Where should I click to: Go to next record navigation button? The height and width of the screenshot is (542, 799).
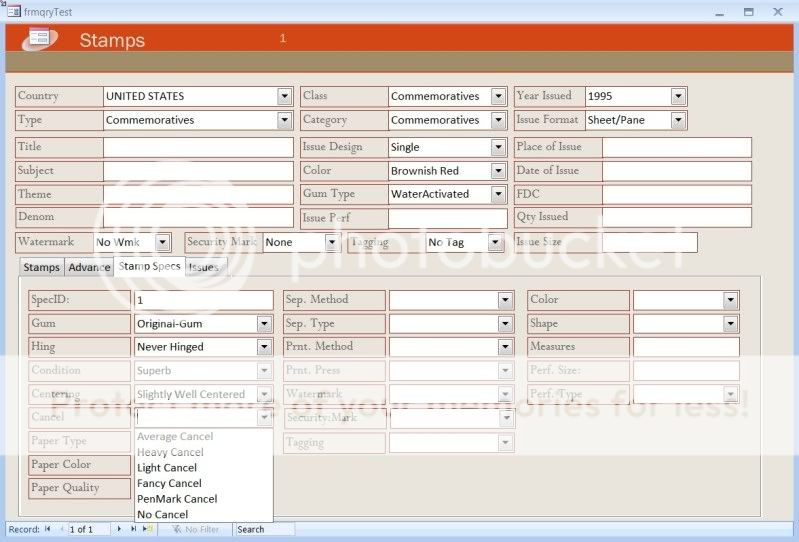click(x=119, y=529)
